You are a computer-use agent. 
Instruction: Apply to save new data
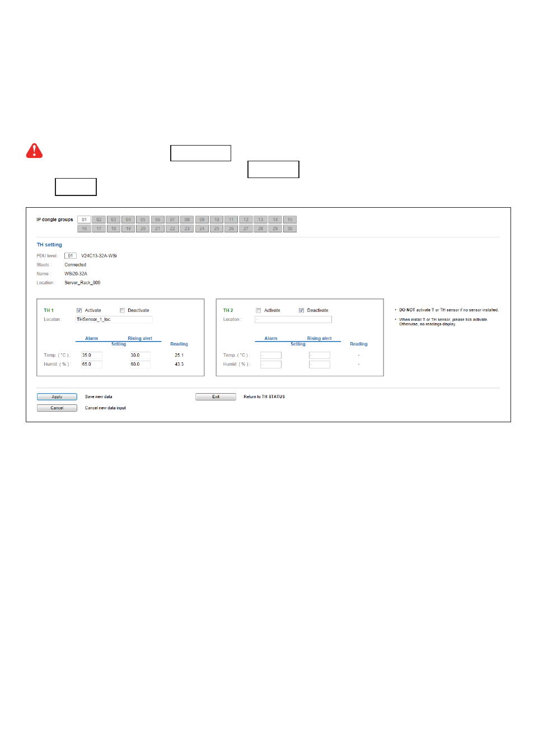(x=57, y=396)
